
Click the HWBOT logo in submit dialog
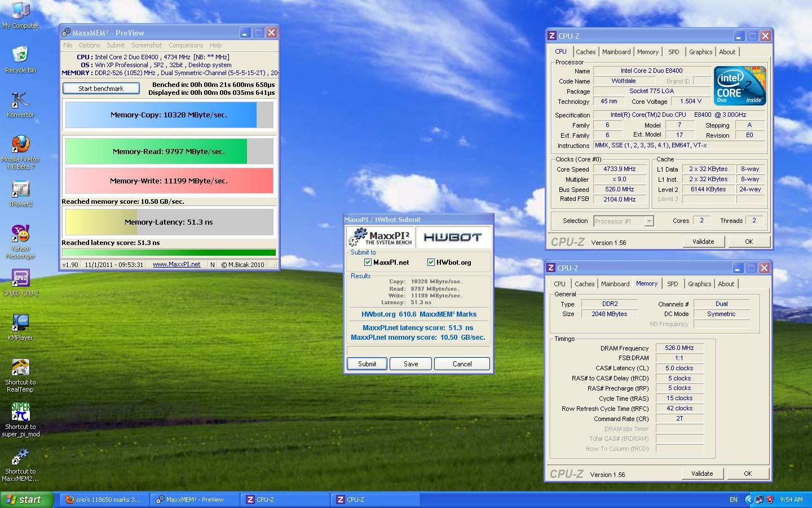point(453,237)
